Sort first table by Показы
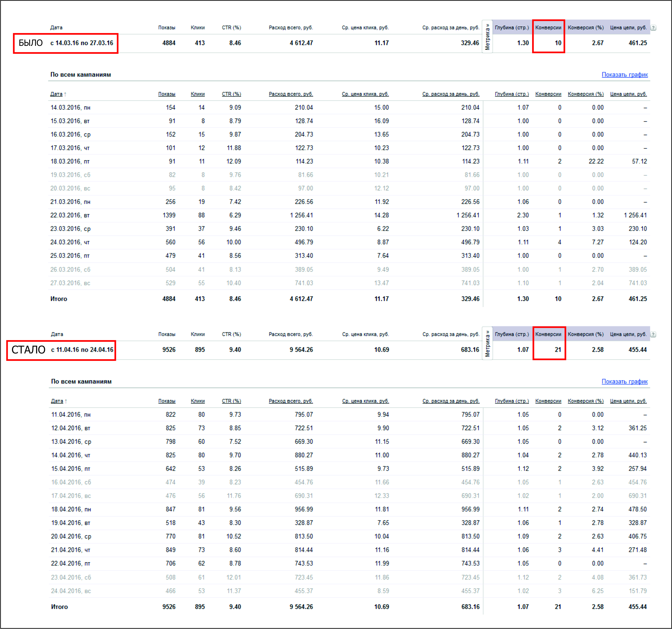 [167, 94]
